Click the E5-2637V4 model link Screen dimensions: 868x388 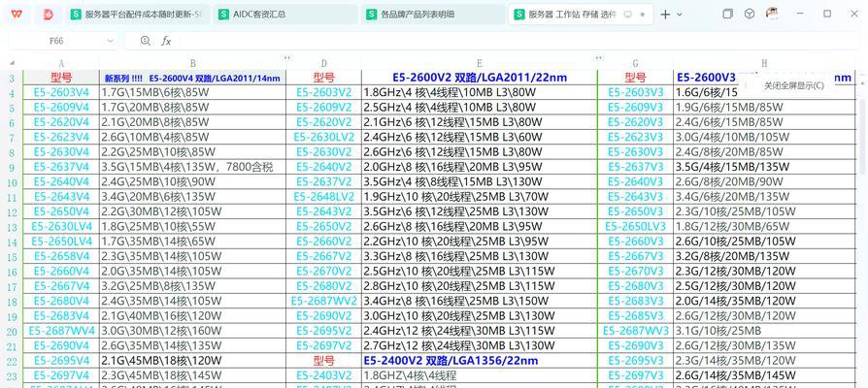(x=61, y=167)
